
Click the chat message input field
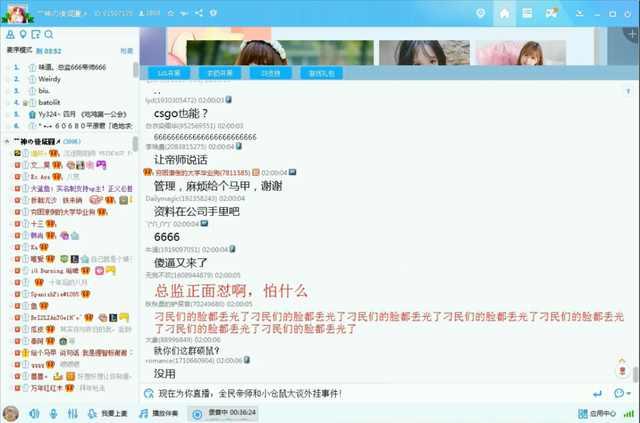pos(370,394)
